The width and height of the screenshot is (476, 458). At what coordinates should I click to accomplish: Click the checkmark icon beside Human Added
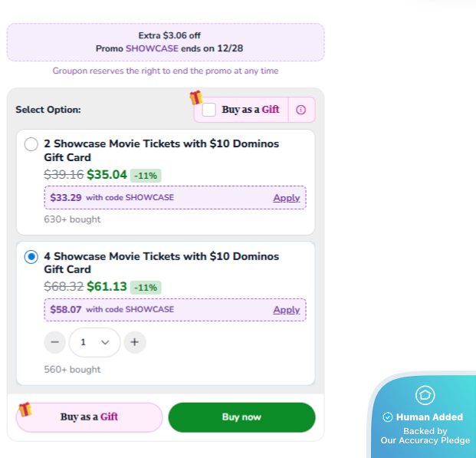pos(388,417)
